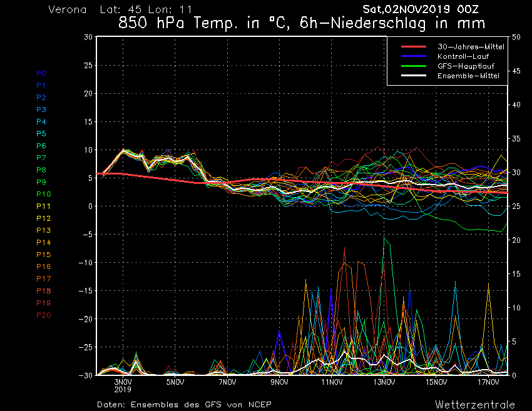Click the 3NOV 2019 x-axis label
Image resolution: width=532 pixels, height=411 pixels.
tap(123, 386)
